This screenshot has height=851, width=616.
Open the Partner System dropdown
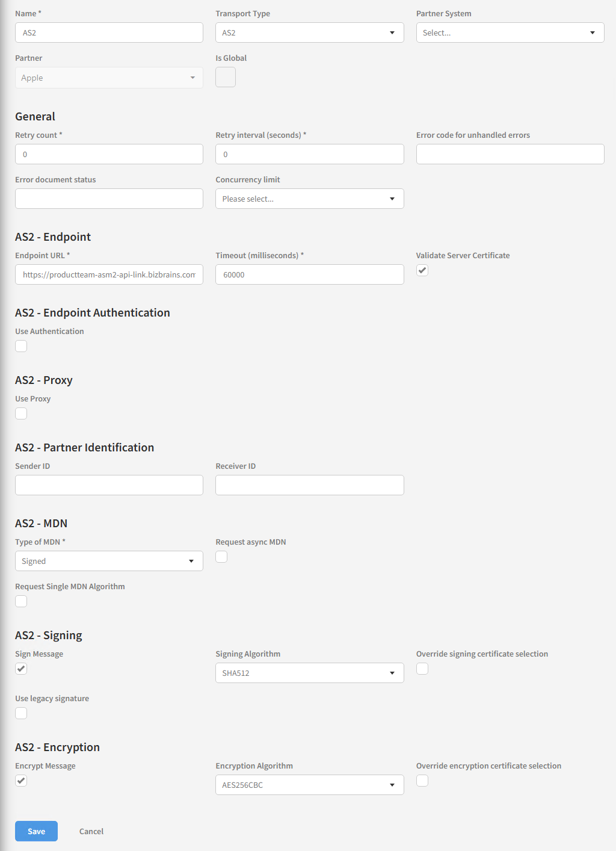[x=510, y=32]
